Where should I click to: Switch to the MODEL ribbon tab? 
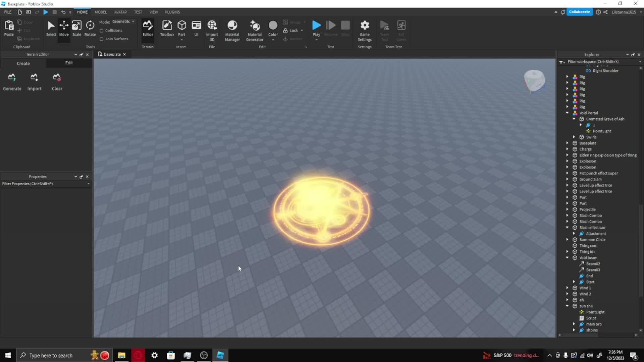(x=101, y=12)
